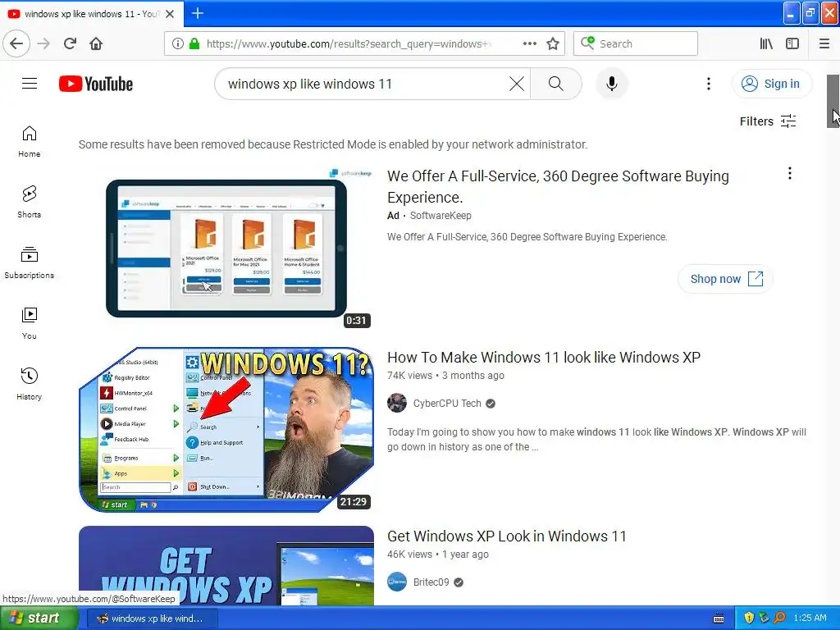The image size is (840, 630).
Task: Open a new browser tab with plus
Action: (198, 13)
